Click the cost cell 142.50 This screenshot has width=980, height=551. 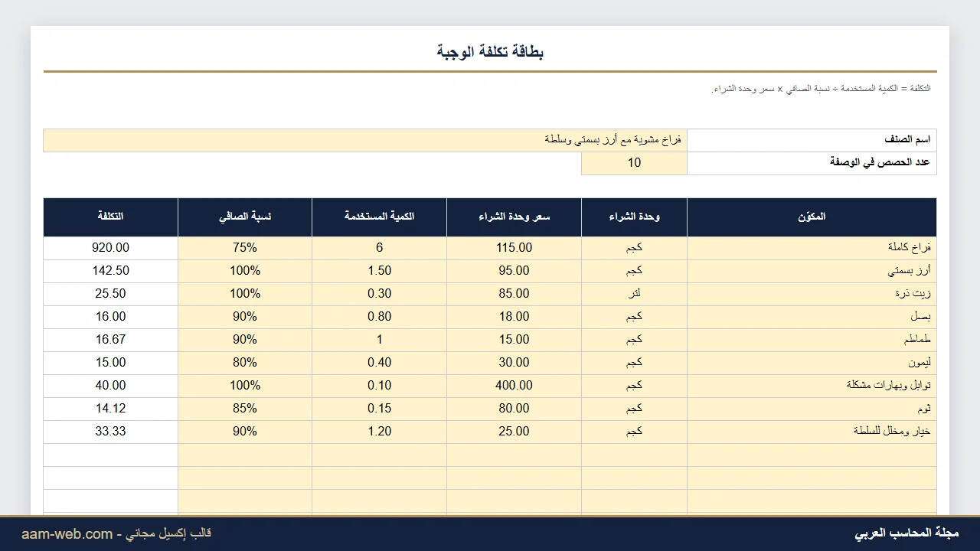(111, 271)
